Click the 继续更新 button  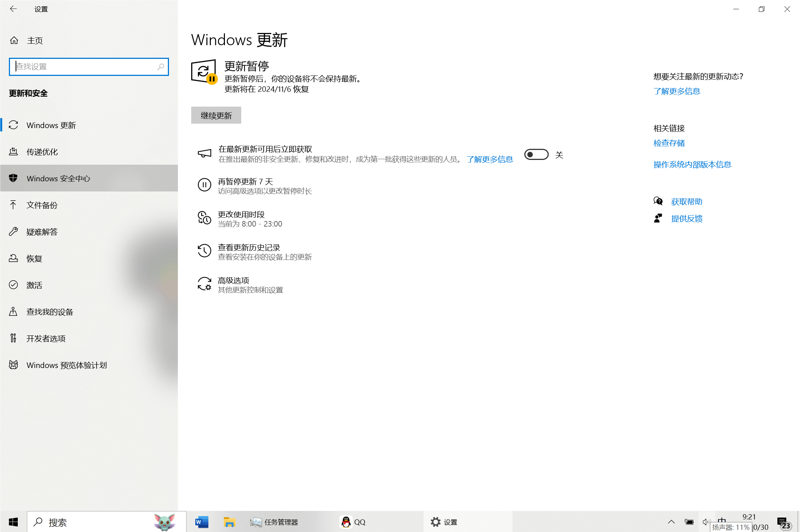(x=216, y=116)
